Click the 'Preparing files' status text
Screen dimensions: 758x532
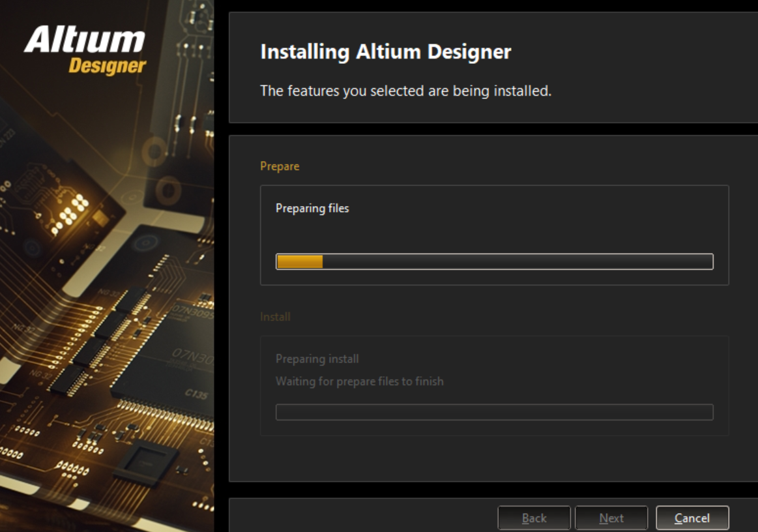coord(312,209)
